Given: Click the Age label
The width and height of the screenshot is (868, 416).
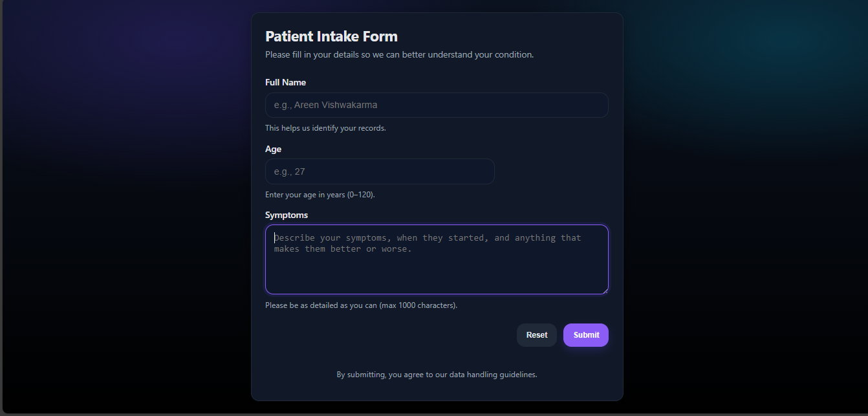Looking at the screenshot, I should (273, 149).
